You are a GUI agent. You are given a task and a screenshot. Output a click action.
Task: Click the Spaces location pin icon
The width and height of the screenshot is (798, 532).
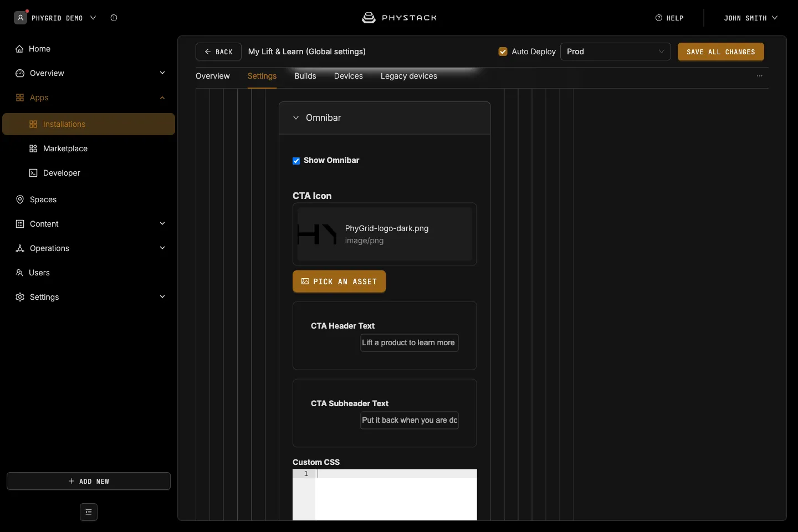coord(20,199)
